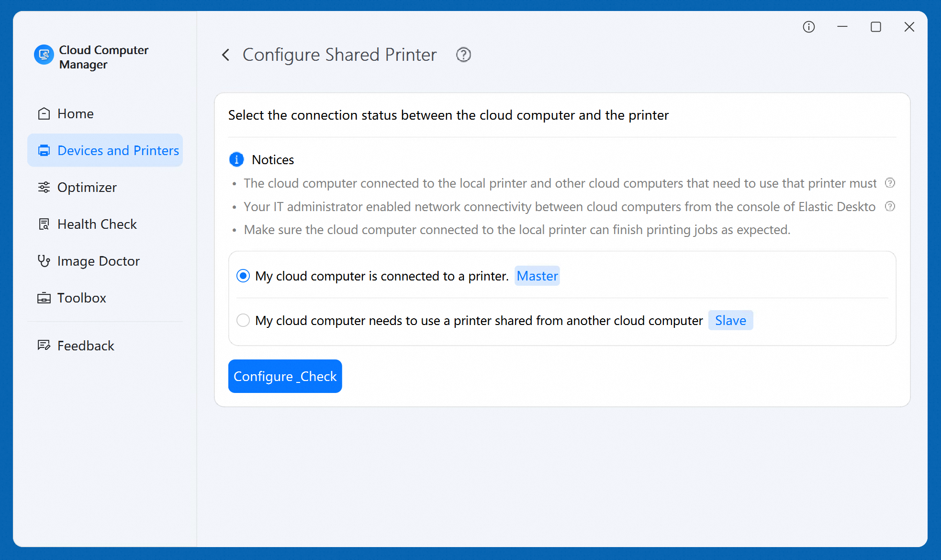Image resolution: width=941 pixels, height=560 pixels.
Task: Click the Cloud Computer Manager logo
Action: point(44,55)
